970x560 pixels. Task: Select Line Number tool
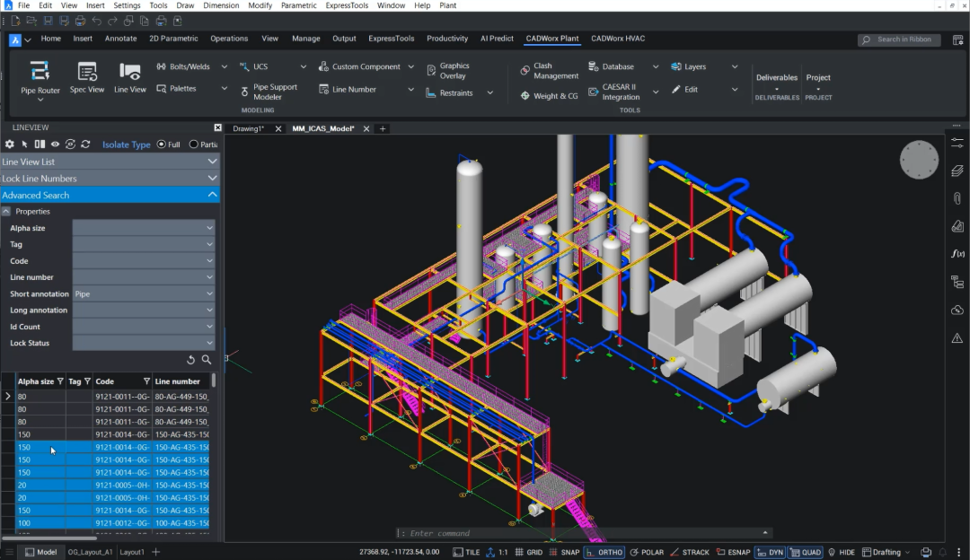pyautogui.click(x=347, y=89)
